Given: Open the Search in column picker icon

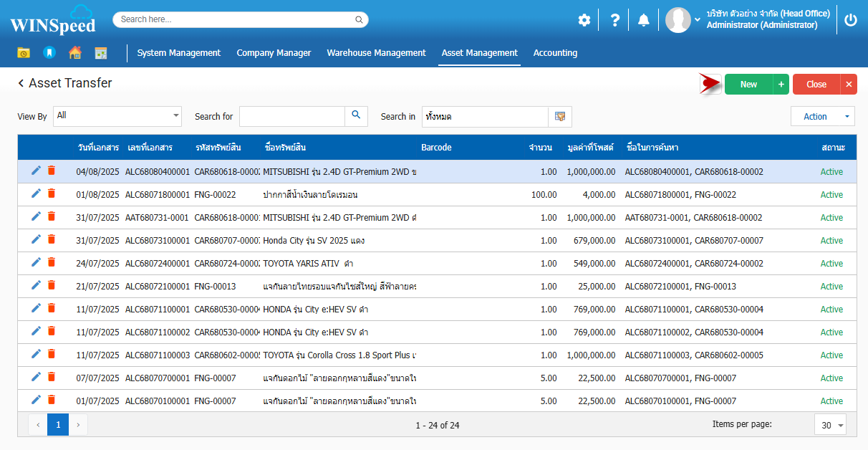Looking at the screenshot, I should [560, 116].
